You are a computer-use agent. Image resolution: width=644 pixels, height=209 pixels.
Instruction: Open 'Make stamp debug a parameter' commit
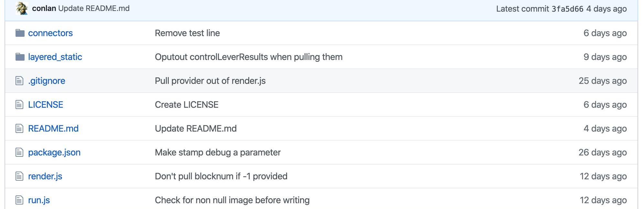218,152
